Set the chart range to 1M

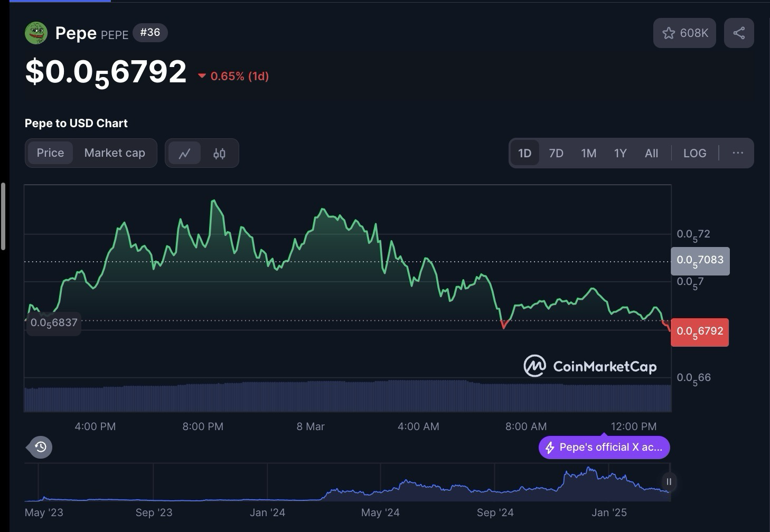coord(589,153)
